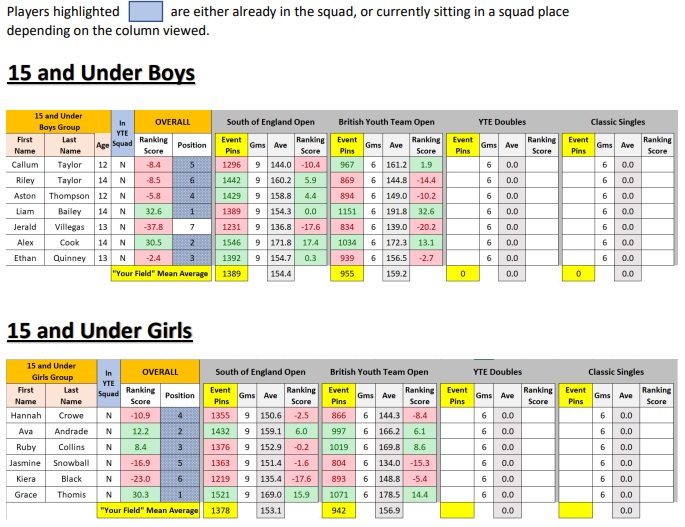
Task: Click Callum Taylor's first name cell
Action: click(x=25, y=165)
